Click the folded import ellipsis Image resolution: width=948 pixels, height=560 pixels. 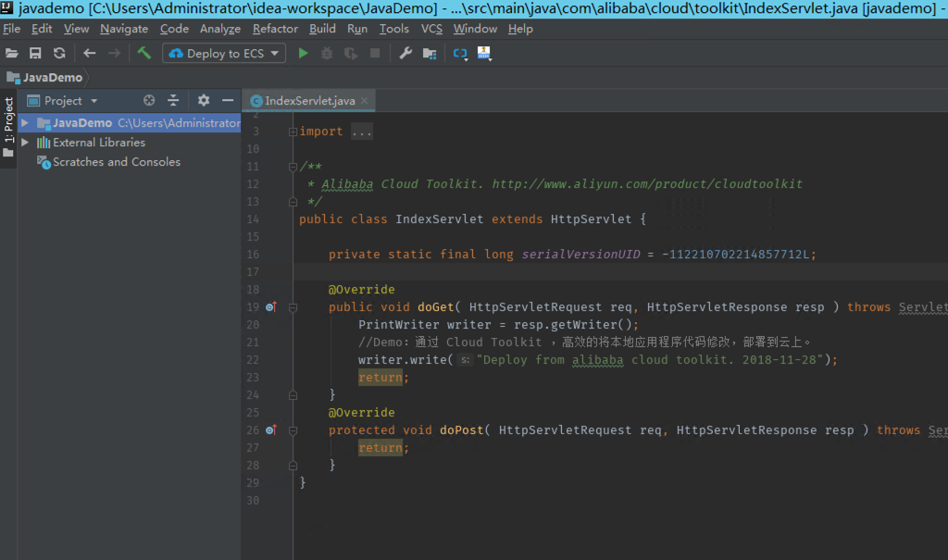362,131
